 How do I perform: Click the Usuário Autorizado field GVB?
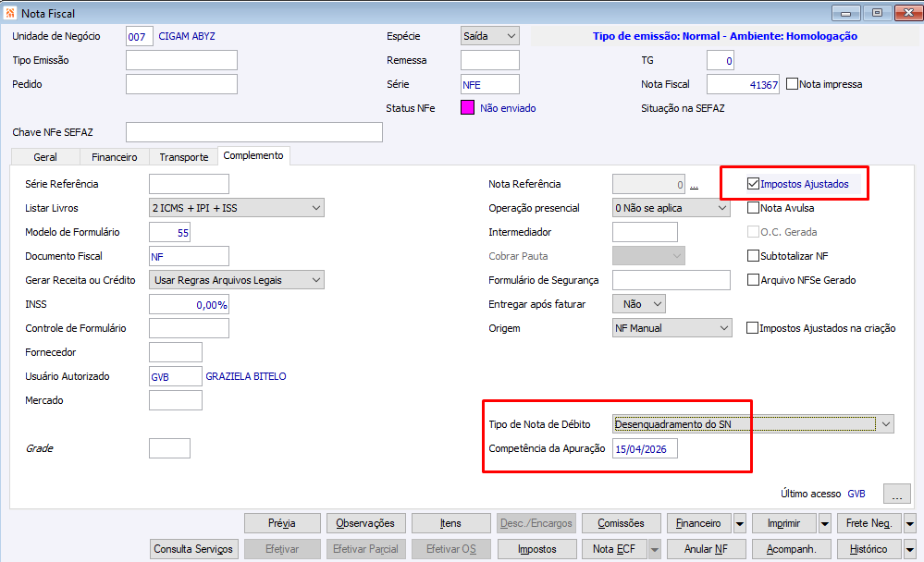point(176,376)
